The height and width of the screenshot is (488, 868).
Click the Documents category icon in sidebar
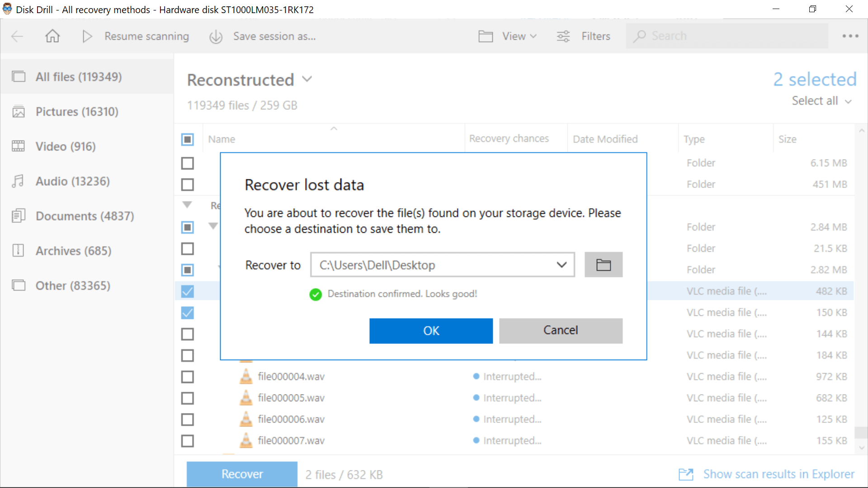click(x=19, y=215)
